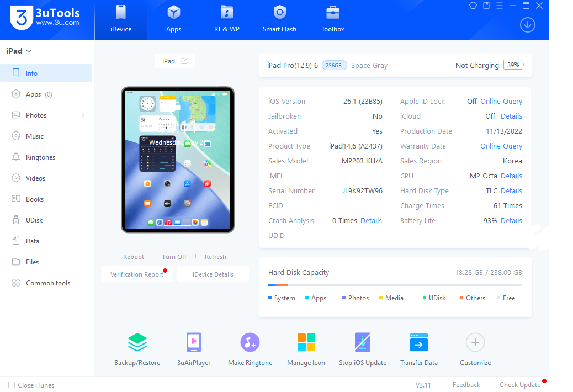
Task: Click the edit device name icon beside iPad
Action: (184, 61)
